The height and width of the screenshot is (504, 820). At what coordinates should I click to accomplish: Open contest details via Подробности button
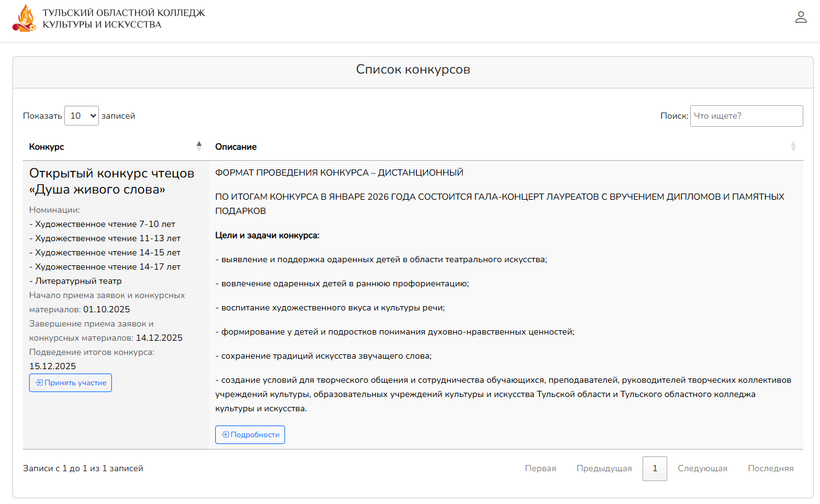(x=250, y=435)
